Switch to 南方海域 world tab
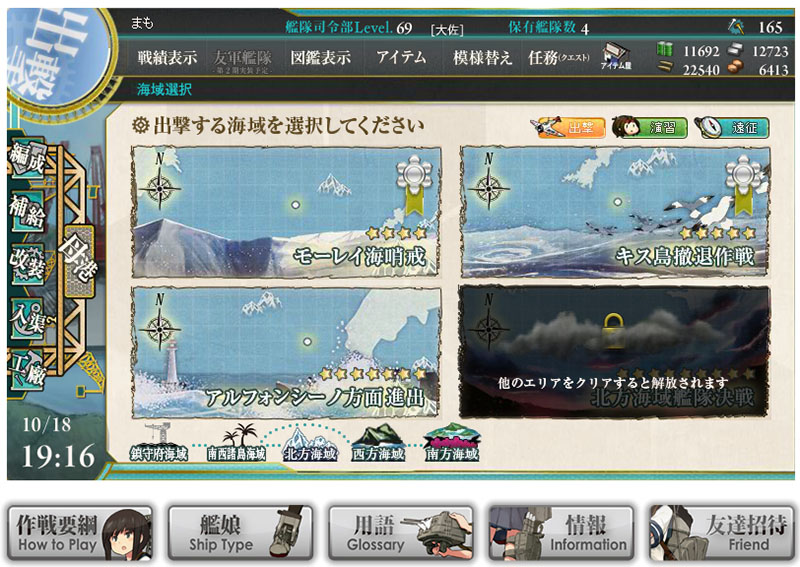Viewport: 800px width, 567px height. [452, 443]
